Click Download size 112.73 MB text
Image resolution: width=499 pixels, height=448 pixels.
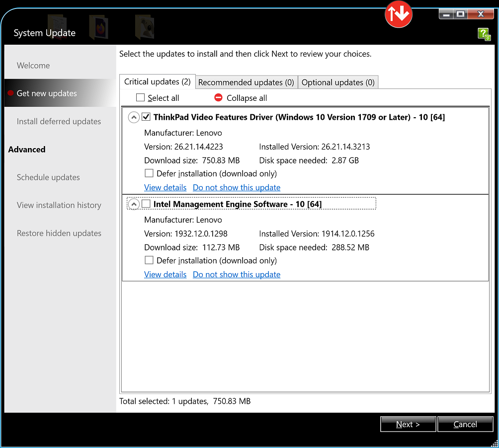[x=192, y=247]
